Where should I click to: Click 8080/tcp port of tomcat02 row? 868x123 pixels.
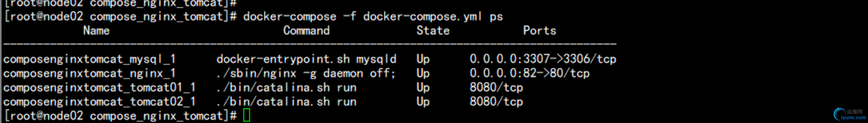click(x=496, y=102)
